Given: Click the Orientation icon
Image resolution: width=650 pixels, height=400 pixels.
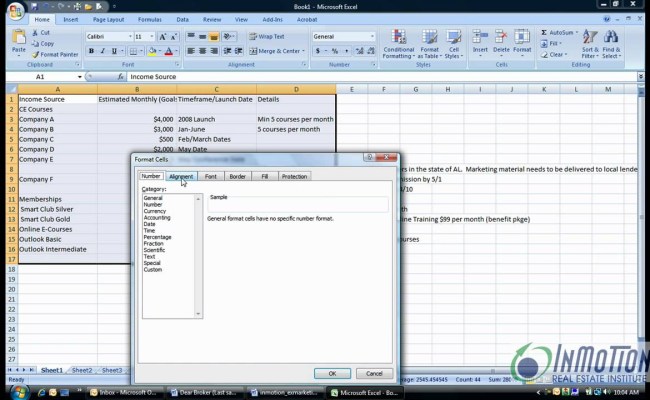Looking at the screenshot, I should 228,36.
